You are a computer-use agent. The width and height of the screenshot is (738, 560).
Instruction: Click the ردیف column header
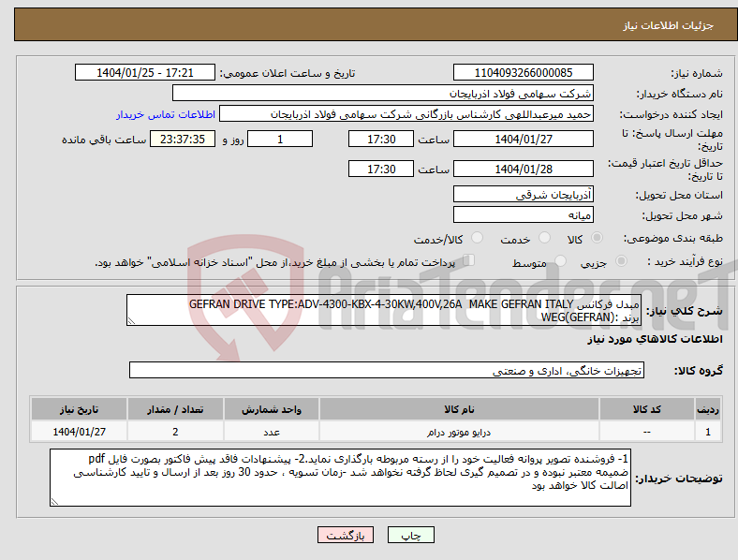tap(708, 409)
